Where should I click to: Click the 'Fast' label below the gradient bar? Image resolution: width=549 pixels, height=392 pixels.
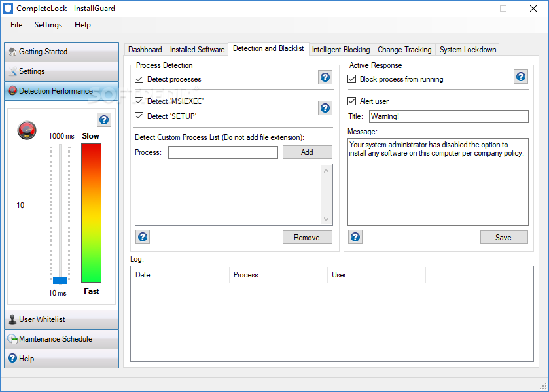(92, 291)
